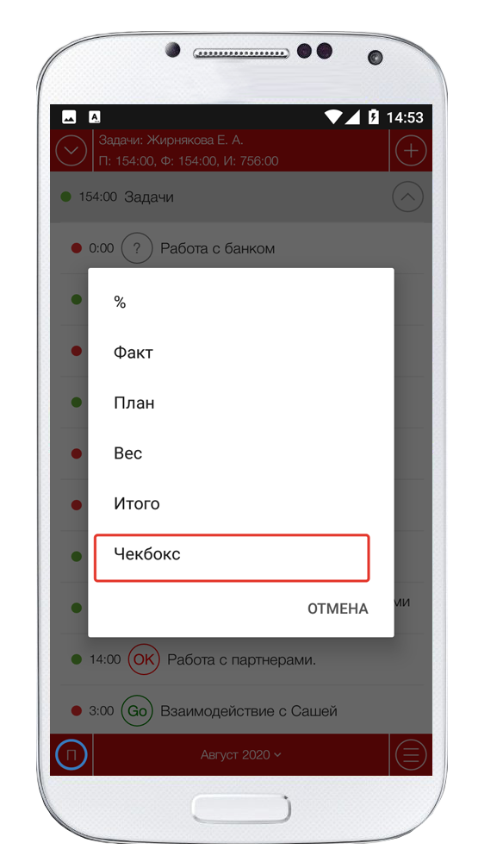Tap the green Go status icon
The image size is (503, 868).
(137, 711)
